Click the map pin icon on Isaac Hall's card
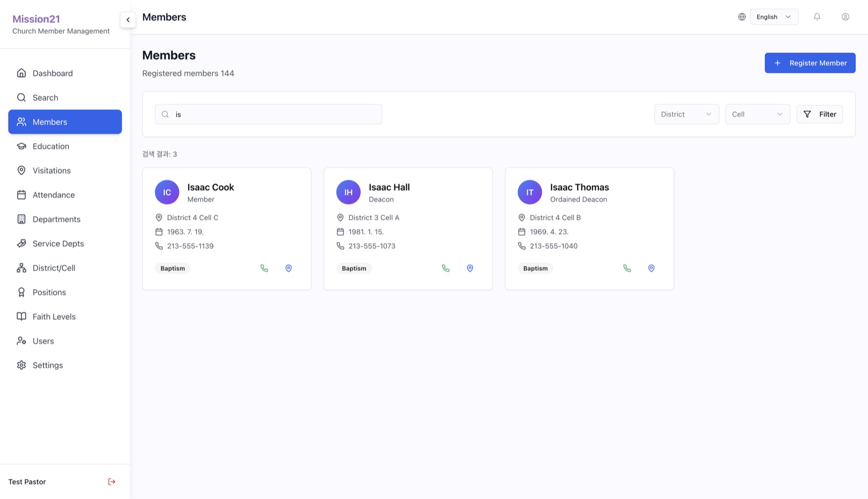The height and width of the screenshot is (499, 868). [470, 268]
